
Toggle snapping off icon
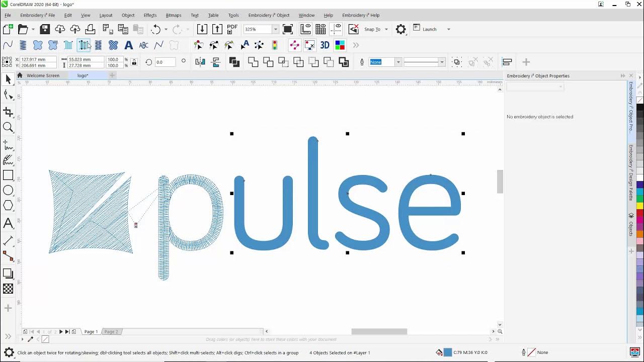354,29
